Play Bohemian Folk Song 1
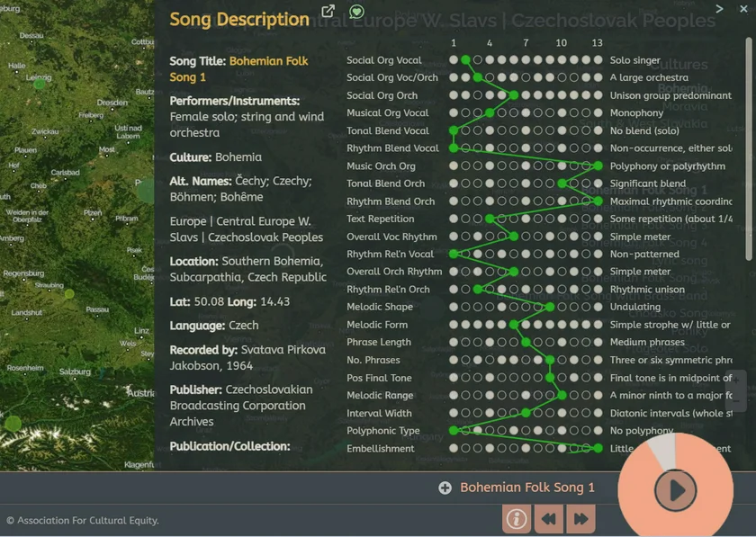 [675, 490]
